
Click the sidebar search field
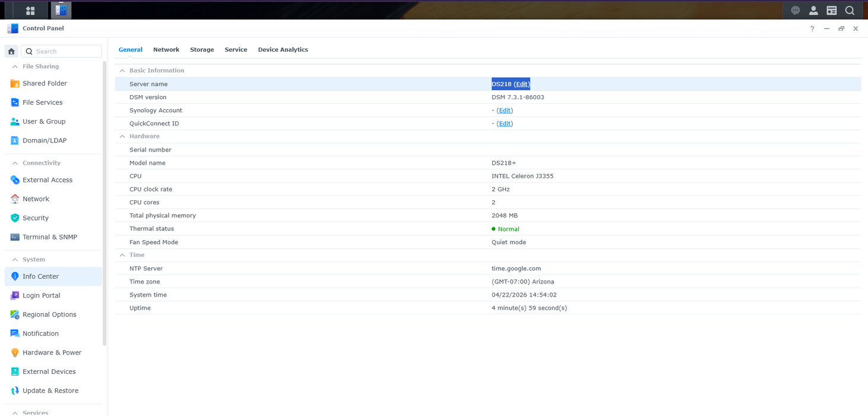[61, 51]
